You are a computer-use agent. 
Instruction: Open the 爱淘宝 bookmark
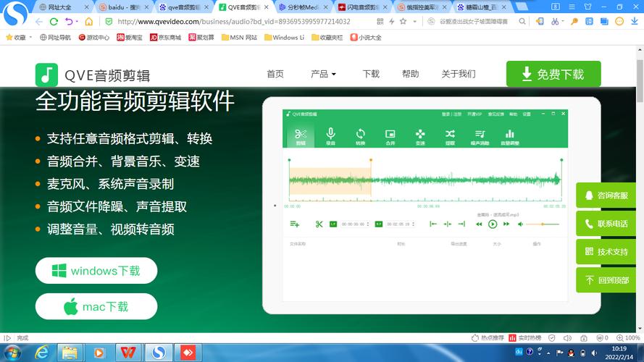click(130, 38)
